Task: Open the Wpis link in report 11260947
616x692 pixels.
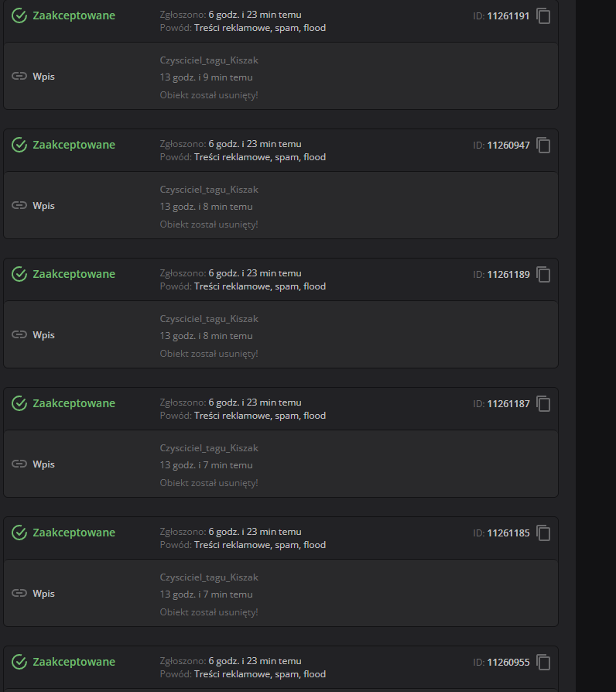Action: point(43,206)
